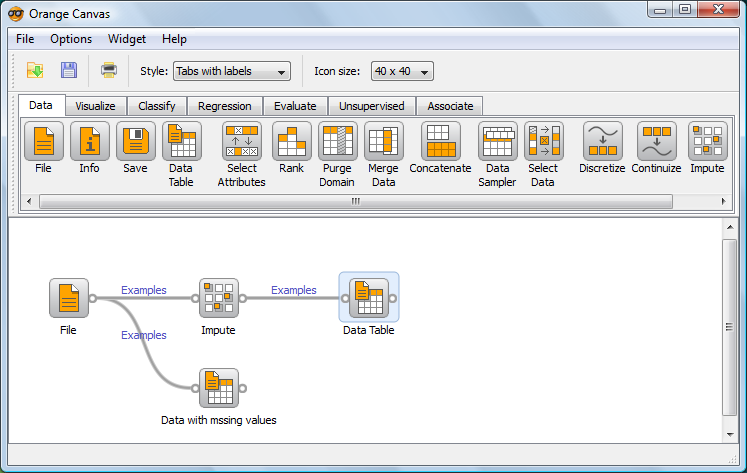The image size is (747, 473).
Task: Click Examples label between Impute and Data Table
Action: 294,290
